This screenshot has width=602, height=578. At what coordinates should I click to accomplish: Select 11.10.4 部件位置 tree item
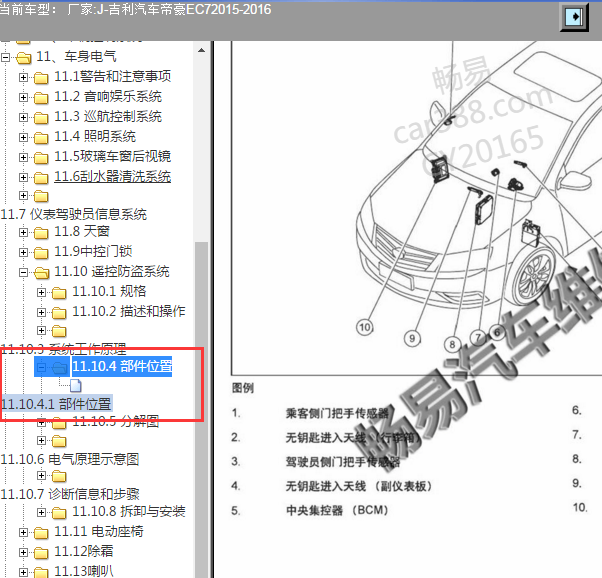pyautogui.click(x=122, y=366)
